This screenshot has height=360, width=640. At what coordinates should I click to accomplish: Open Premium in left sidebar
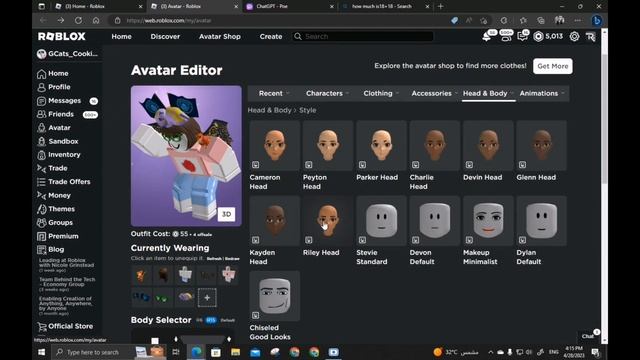[x=58, y=236]
